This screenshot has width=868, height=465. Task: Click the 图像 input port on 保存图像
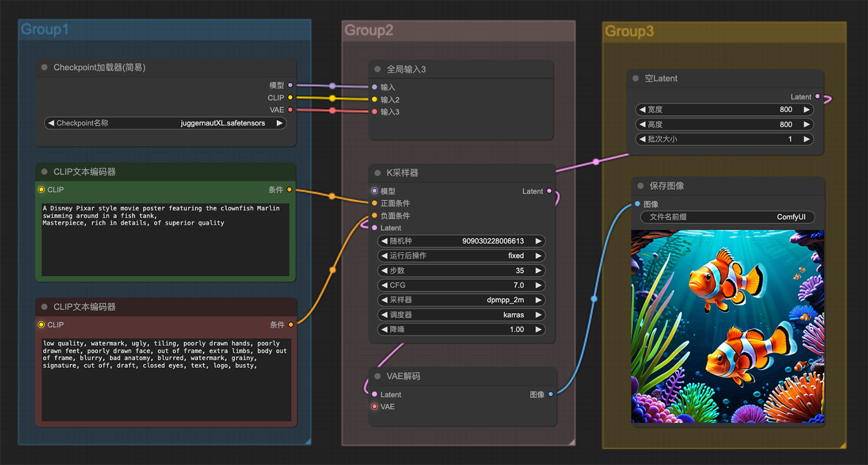637,204
